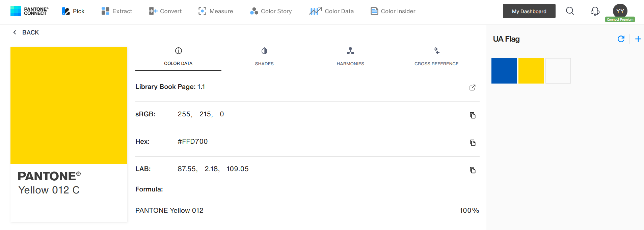The height and width of the screenshot is (230, 644).
Task: Select the blue swatch in UA Flag palette
Action: [x=504, y=71]
